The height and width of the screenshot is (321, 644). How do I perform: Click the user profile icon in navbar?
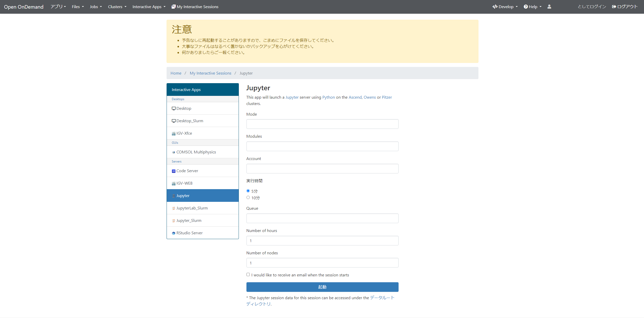(549, 7)
